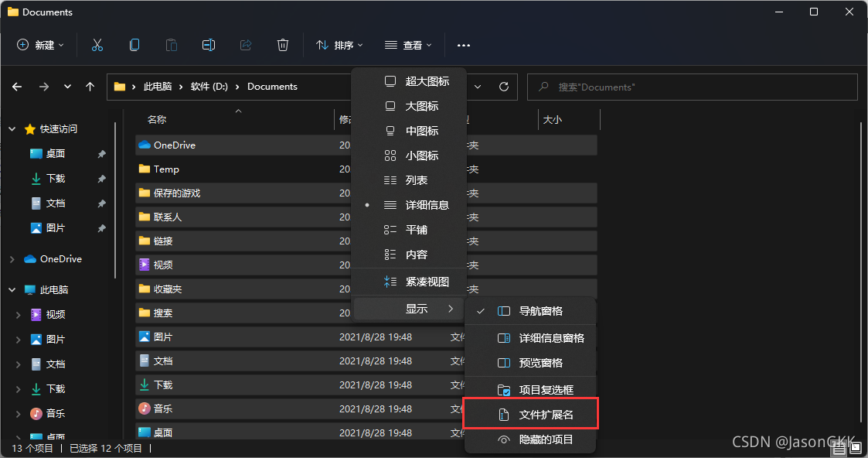Screen dimensions: 868x458
Task: Click the 音乐 music folder icon
Action: (x=145, y=408)
